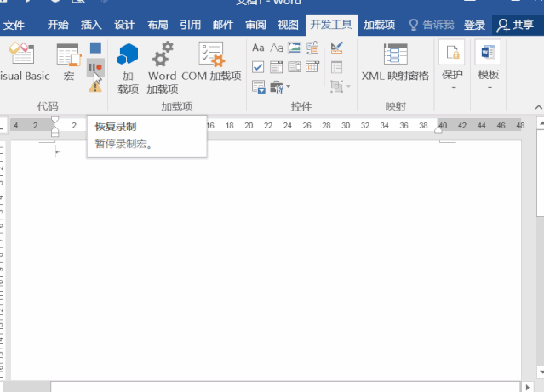
Task: Click the 登录 sign-in link
Action: pyautogui.click(x=474, y=25)
